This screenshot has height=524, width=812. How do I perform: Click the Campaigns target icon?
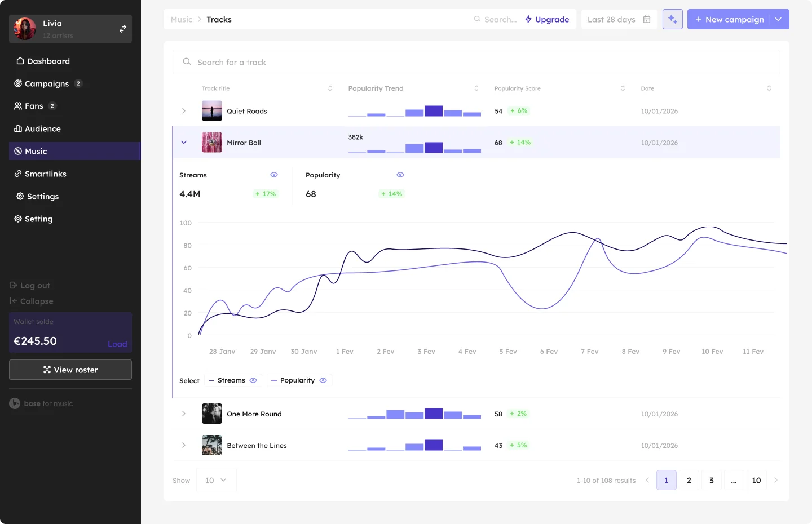click(x=18, y=83)
